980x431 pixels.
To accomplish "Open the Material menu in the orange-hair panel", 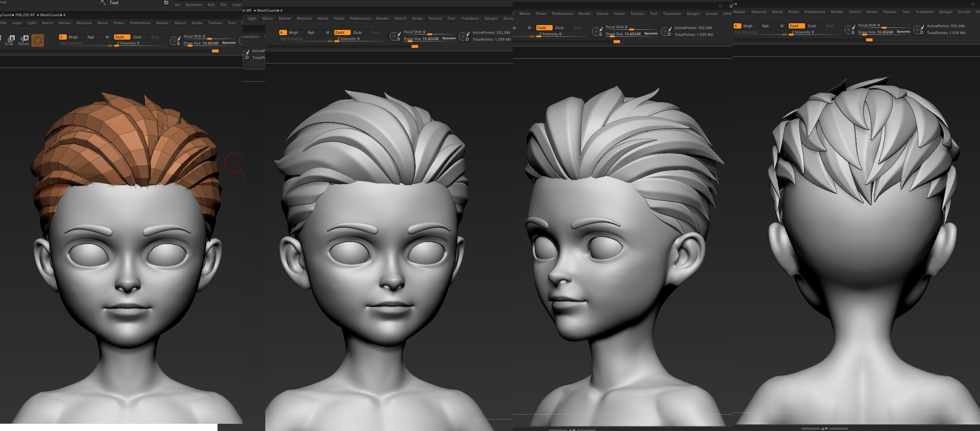I will coord(84,23).
